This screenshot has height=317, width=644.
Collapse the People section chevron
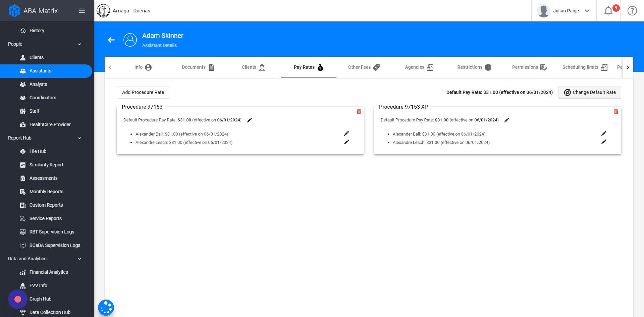pyautogui.click(x=79, y=44)
